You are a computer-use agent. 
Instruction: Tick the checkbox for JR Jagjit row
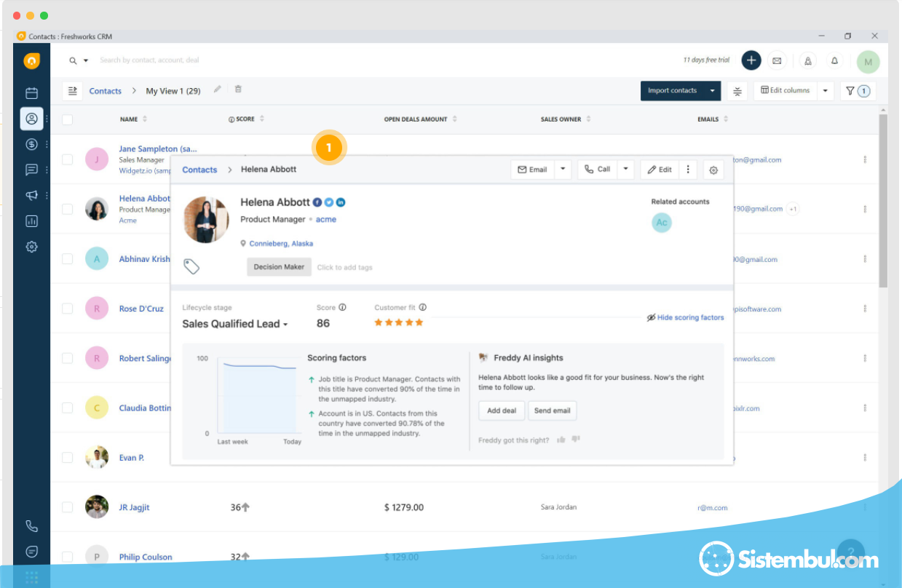[x=67, y=507]
